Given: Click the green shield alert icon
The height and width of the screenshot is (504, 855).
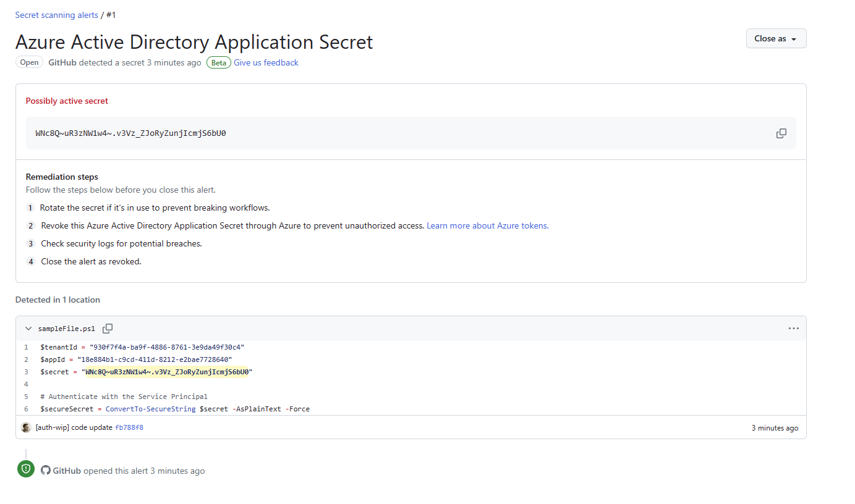Looking at the screenshot, I should tap(26, 469).
